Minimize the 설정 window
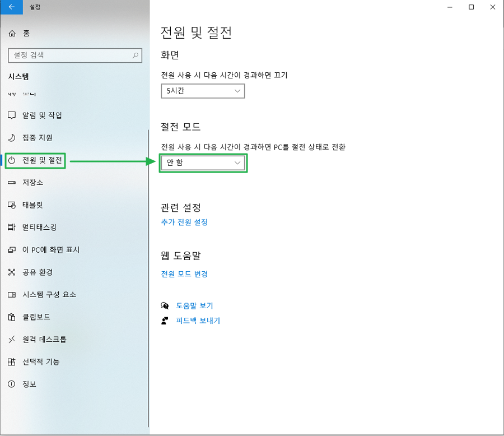Image resolution: width=504 pixels, height=436 pixels. pyautogui.click(x=450, y=7)
